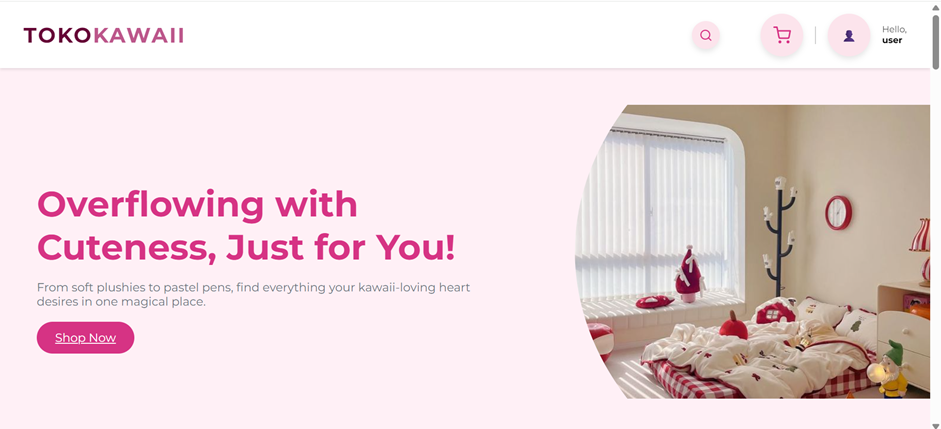
Task: Click the vertical scrollbar thumb
Action: pos(936,41)
